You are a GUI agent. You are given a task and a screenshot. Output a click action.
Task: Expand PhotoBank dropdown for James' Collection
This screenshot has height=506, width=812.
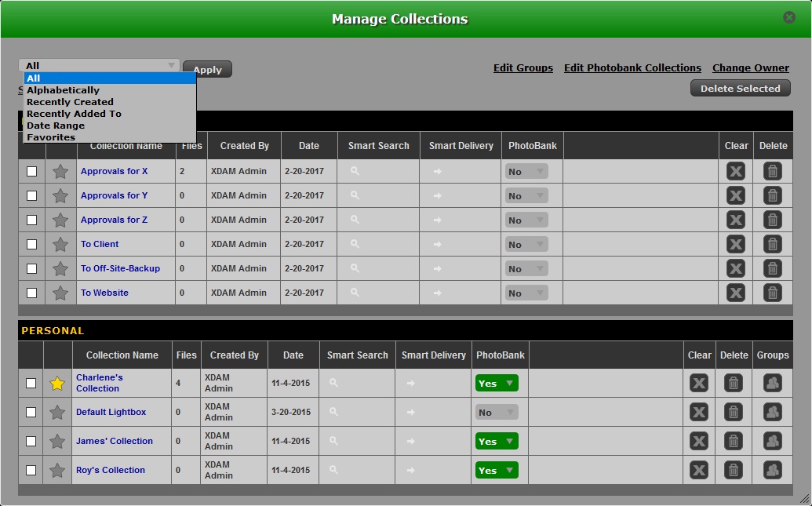pos(497,442)
